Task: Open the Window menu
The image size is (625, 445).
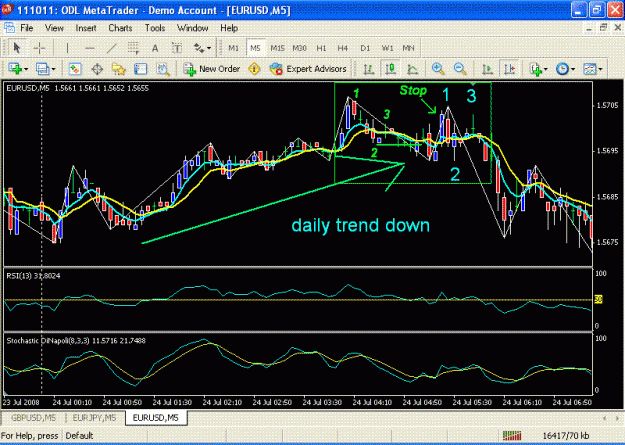Action: click(x=193, y=28)
